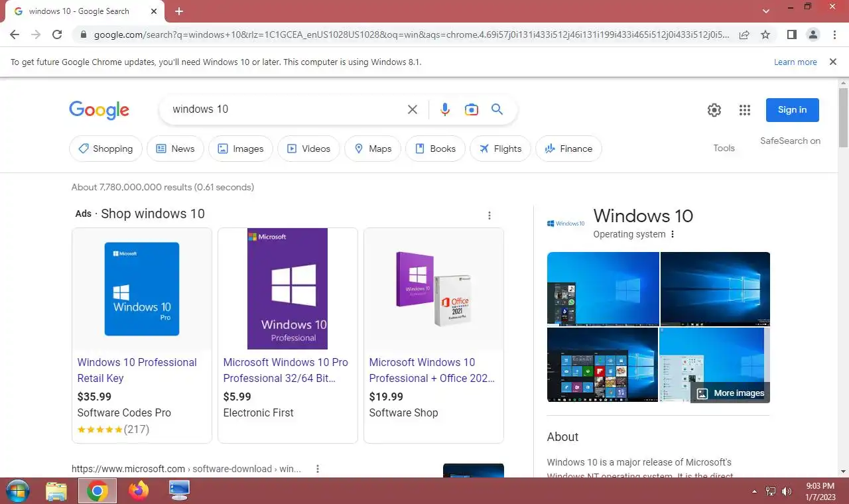849x504 pixels.
Task: Open SafeSearch on settings
Action: click(x=790, y=141)
